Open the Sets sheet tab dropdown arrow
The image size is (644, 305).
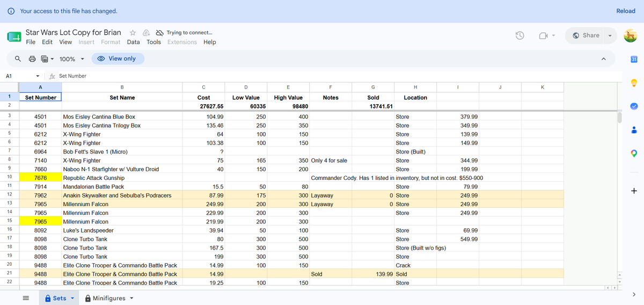tap(72, 299)
